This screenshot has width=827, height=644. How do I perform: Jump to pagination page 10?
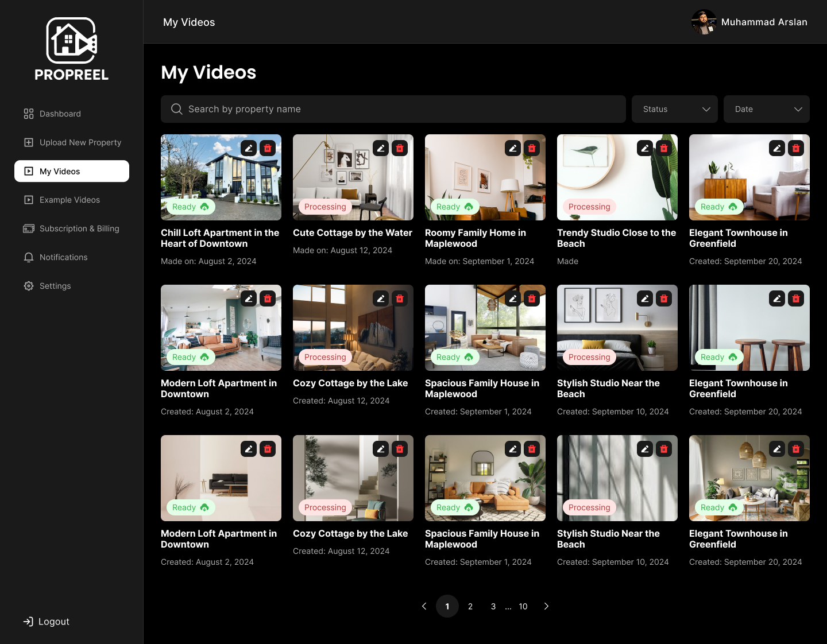tap(523, 606)
